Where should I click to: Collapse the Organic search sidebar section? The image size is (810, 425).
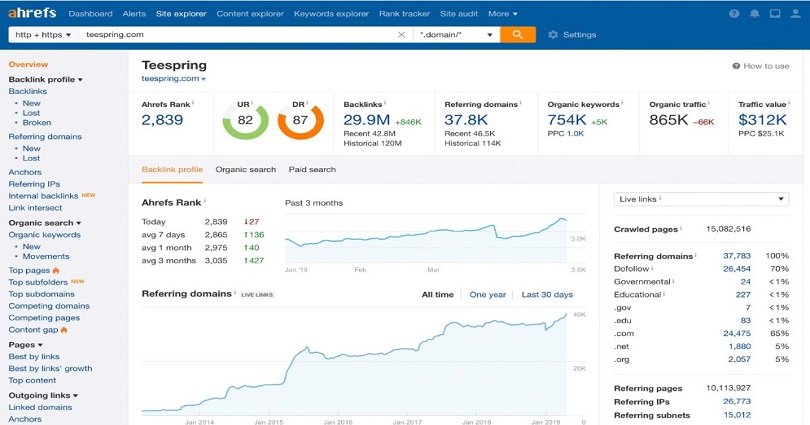pyautogui.click(x=45, y=223)
